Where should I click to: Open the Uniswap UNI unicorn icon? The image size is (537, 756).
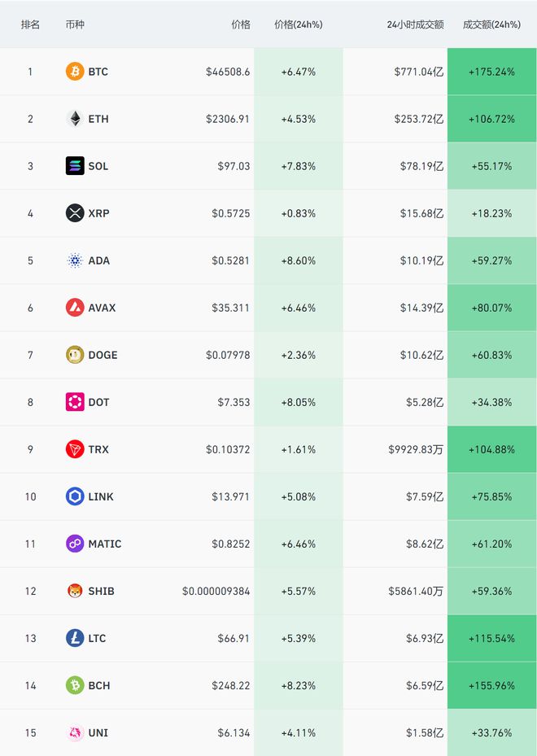click(x=75, y=733)
